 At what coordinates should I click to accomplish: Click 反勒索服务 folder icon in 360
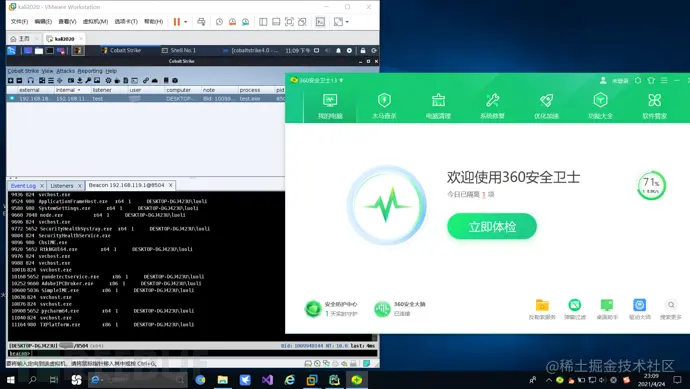click(542, 305)
